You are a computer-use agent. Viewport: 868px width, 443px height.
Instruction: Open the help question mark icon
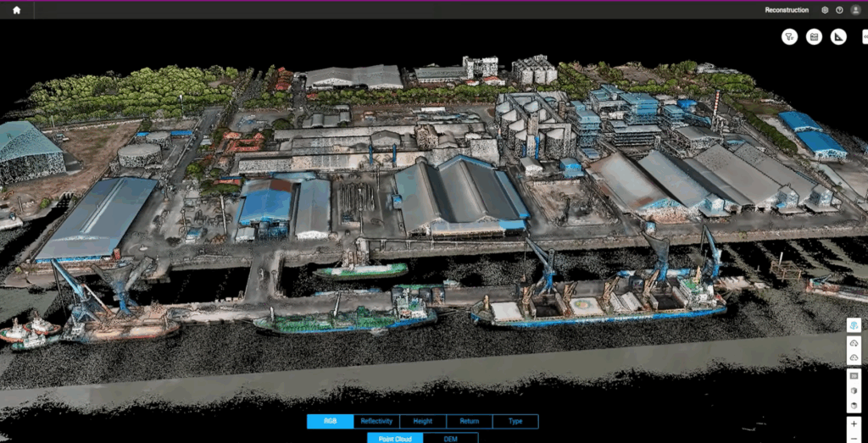coord(839,10)
